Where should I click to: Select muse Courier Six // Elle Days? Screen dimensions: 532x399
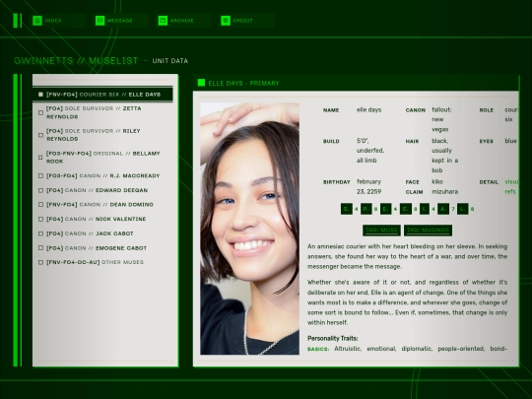click(x=103, y=95)
